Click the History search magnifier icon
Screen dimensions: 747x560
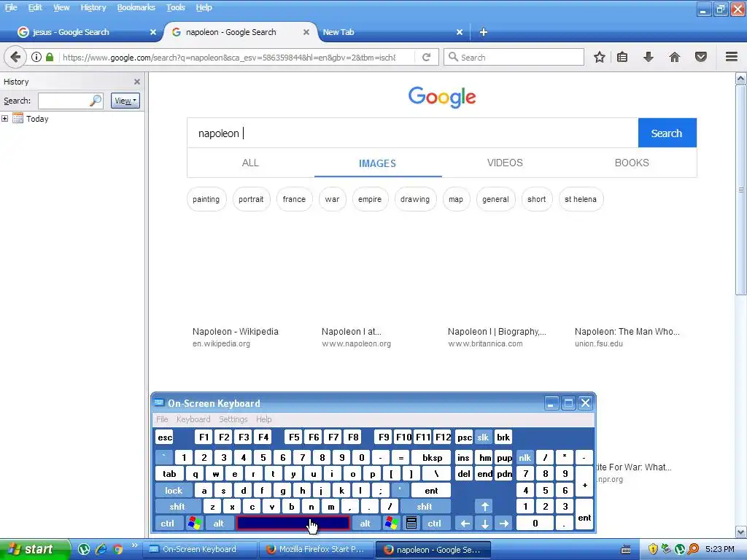pos(96,101)
